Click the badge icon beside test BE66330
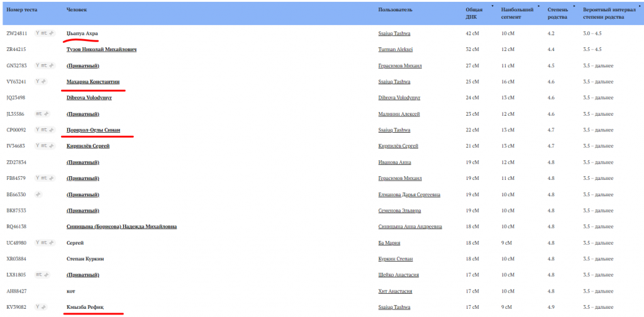Viewport: 644px width, 317px height. tap(39, 194)
